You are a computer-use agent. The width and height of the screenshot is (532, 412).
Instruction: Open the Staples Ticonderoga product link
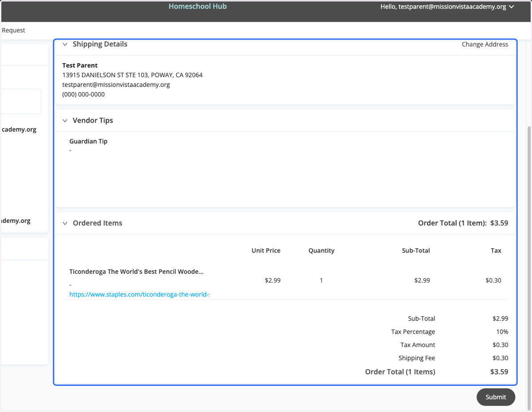(x=139, y=294)
